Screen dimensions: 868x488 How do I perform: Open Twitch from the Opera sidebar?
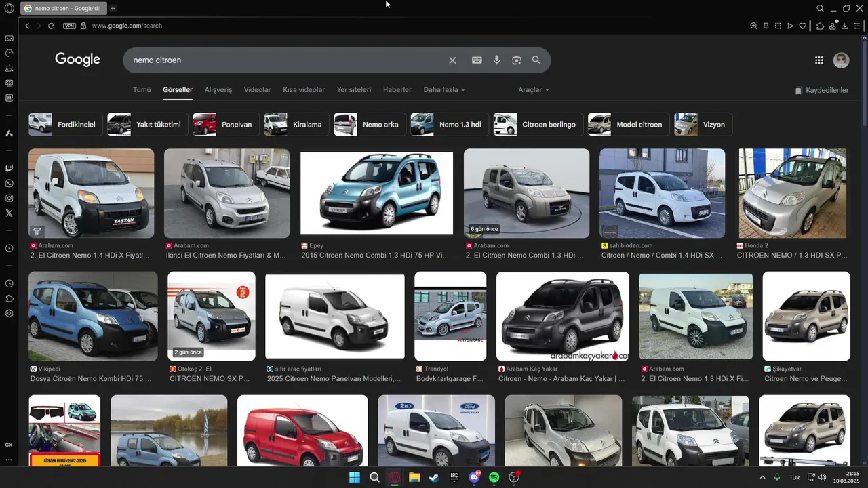coord(9,168)
